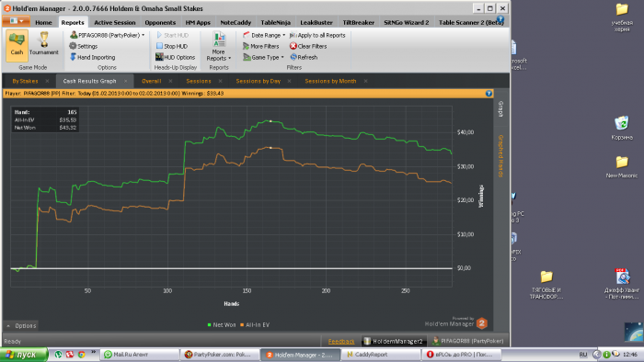Open the New Masonic desktop folder
This screenshot has height=362, width=644.
pos(622,167)
